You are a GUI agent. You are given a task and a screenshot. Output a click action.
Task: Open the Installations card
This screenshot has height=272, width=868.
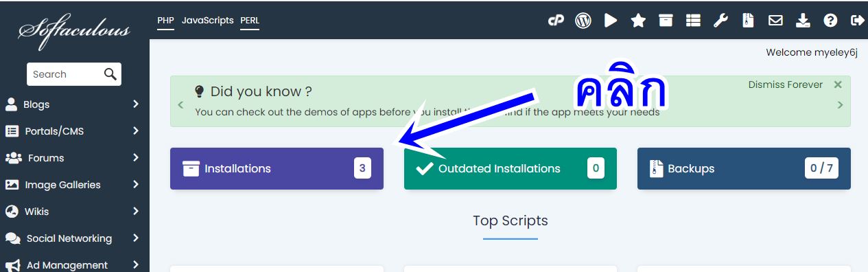pyautogui.click(x=277, y=168)
